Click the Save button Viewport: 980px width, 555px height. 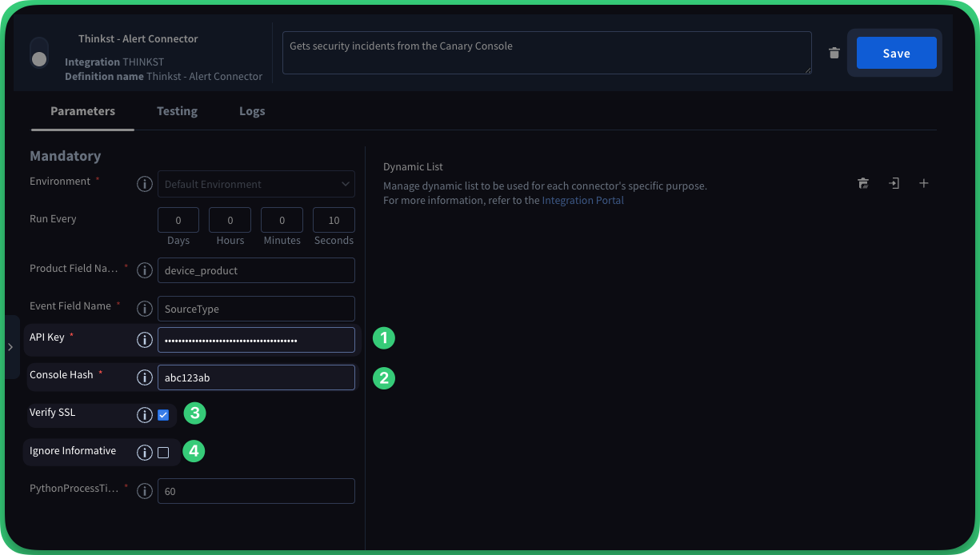[x=896, y=53]
